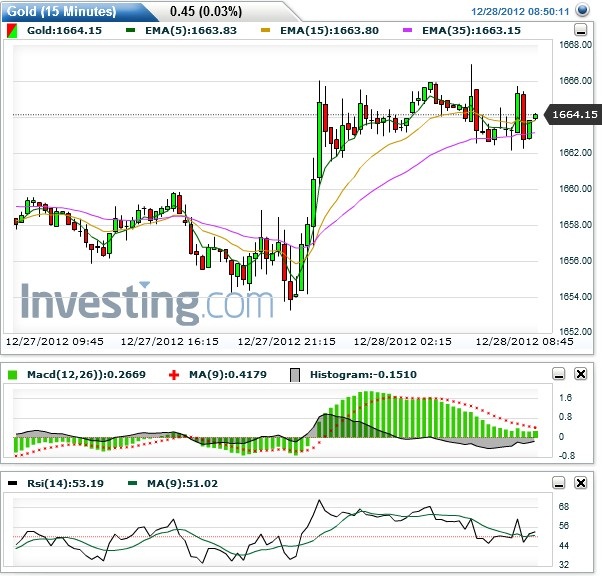
Task: Click the 1668.00 price axis label
Action: 575,45
